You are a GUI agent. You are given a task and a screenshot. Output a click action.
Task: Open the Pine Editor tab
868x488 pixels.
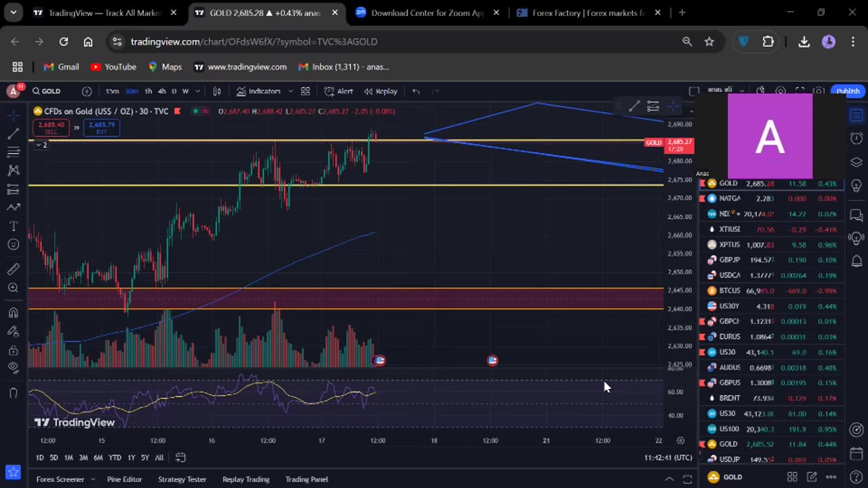(125, 479)
